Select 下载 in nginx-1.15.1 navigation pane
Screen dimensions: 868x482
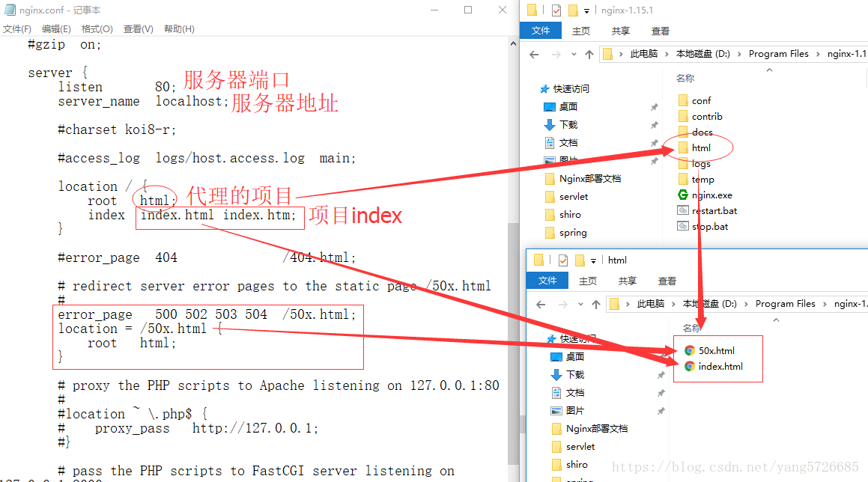(x=561, y=124)
